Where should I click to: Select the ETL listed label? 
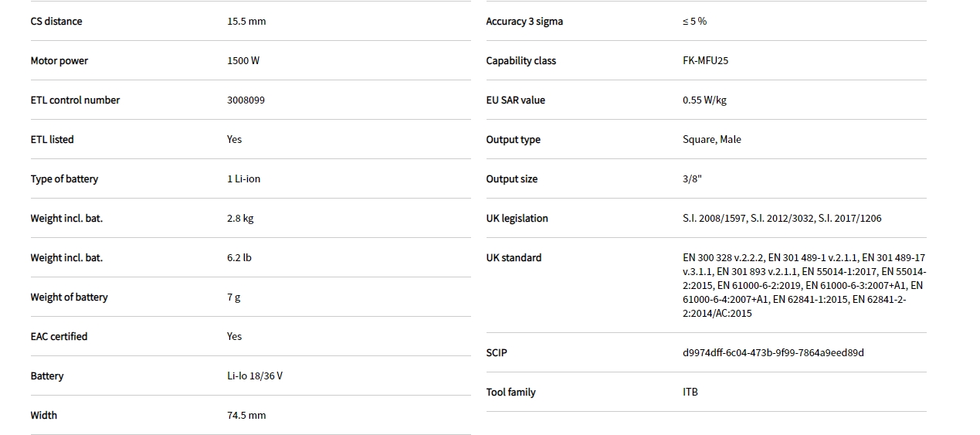[52, 140]
